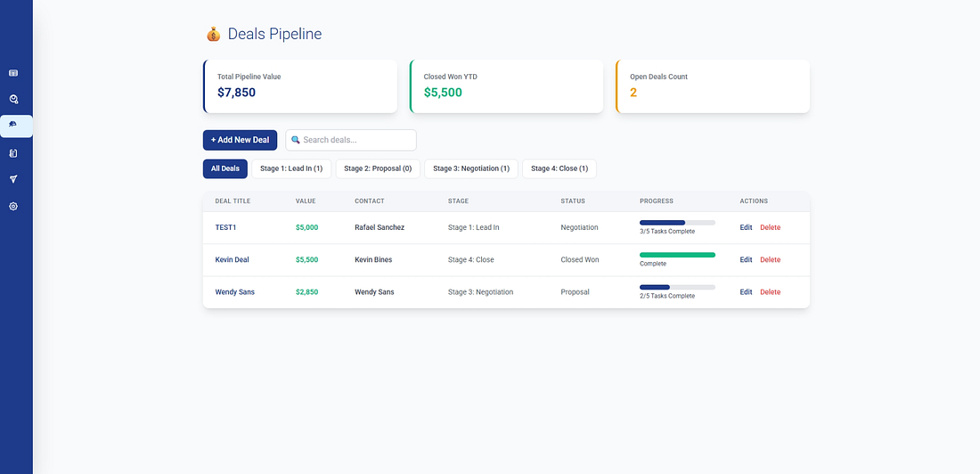980x474 pixels.
Task: Edit the TEST1 deal
Action: pyautogui.click(x=746, y=227)
